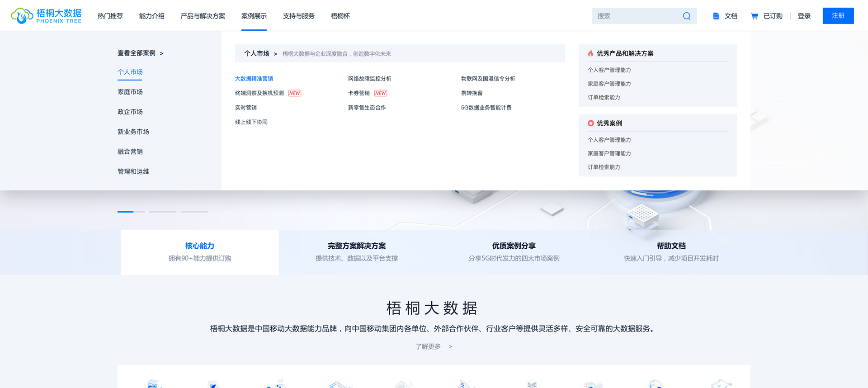
Task: Open the 能力介绍 menu
Action: (152, 16)
